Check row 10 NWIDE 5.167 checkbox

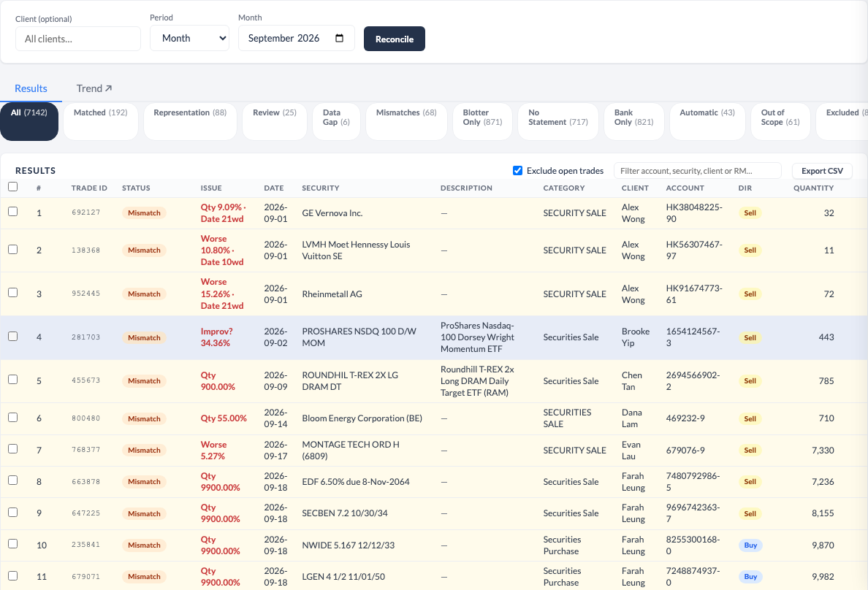click(12, 543)
